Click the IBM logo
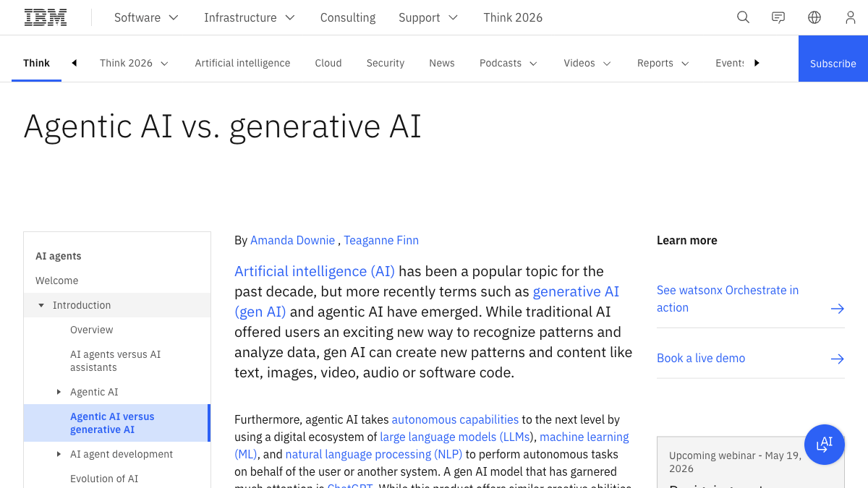The width and height of the screenshot is (868, 488). click(45, 16)
